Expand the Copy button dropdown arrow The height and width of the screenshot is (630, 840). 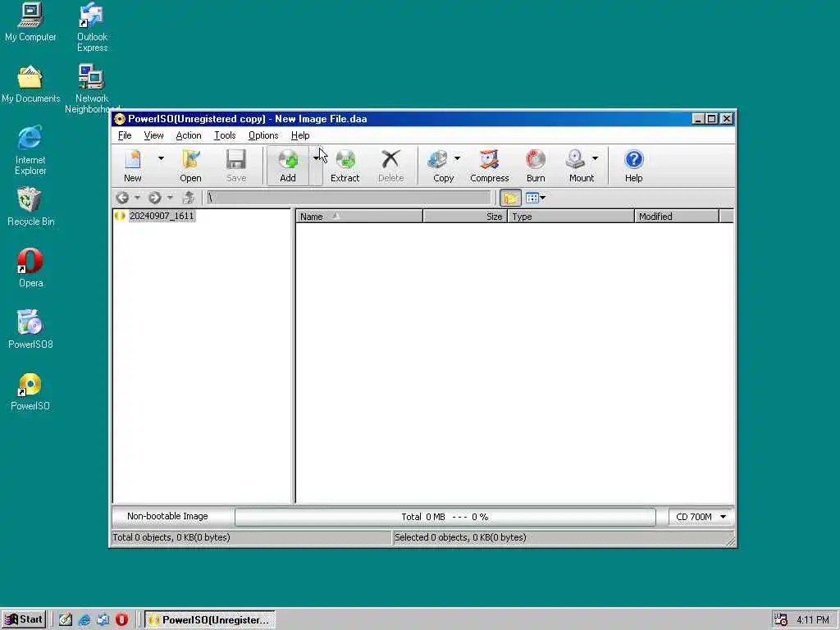pos(457,158)
